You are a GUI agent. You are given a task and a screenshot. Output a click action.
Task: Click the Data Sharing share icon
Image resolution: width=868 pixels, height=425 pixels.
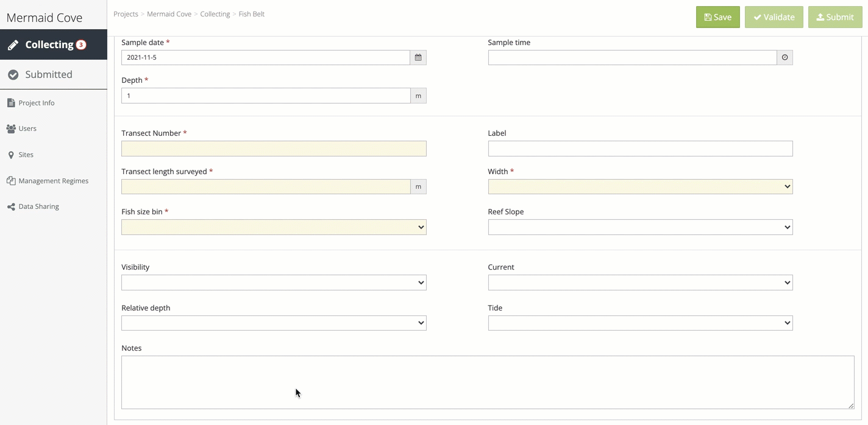(x=11, y=206)
